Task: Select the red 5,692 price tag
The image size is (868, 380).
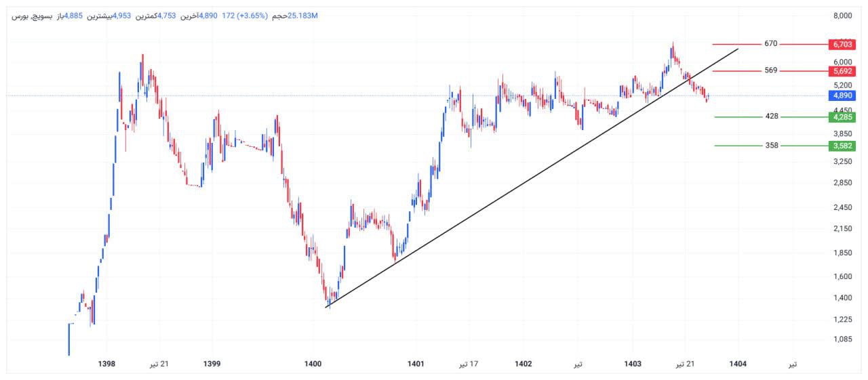Action: pyautogui.click(x=842, y=70)
